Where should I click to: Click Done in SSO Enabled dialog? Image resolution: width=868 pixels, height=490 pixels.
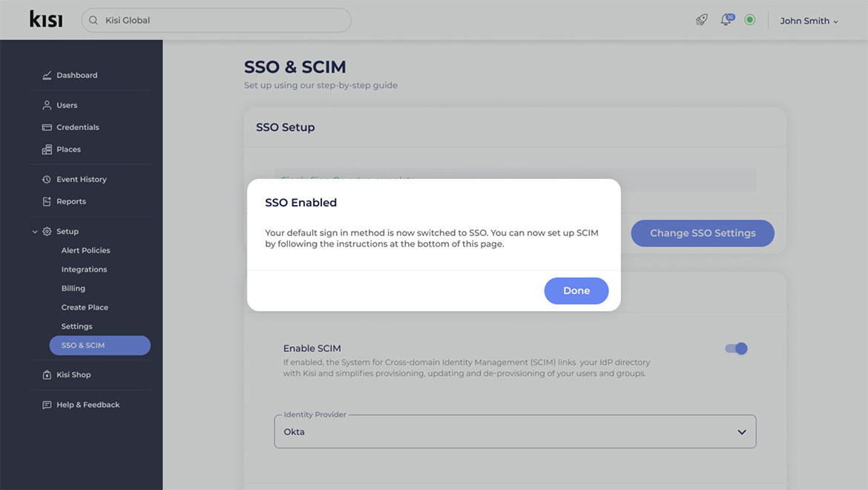pyautogui.click(x=576, y=291)
